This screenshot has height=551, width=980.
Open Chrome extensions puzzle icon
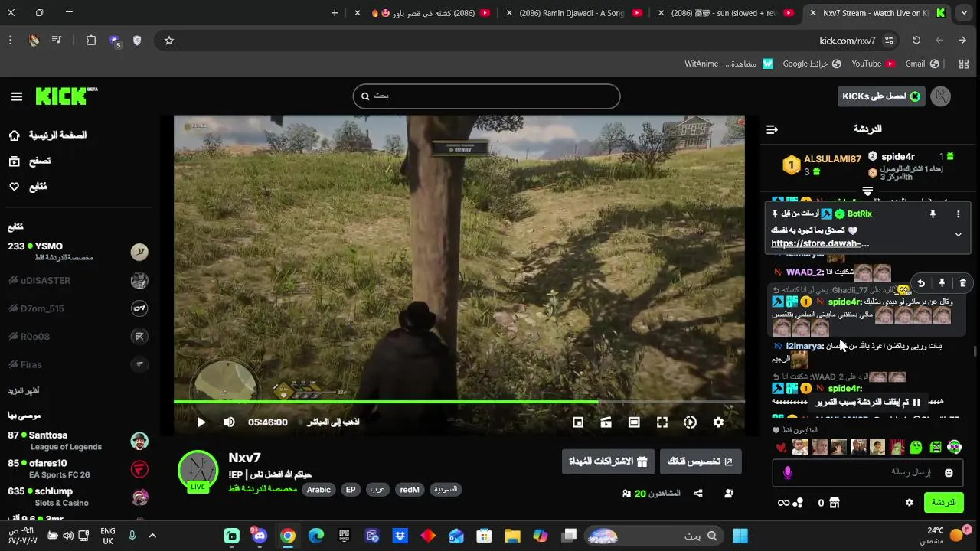pos(91,41)
